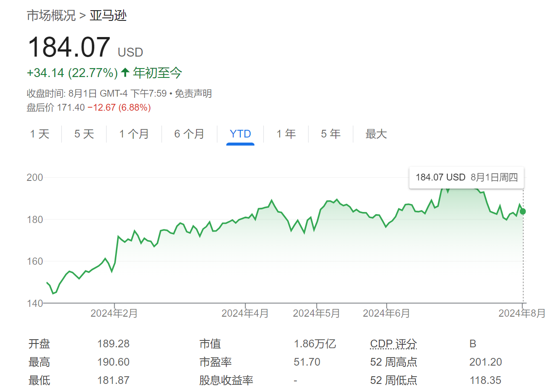Open the 5年 chart view
Viewport: 557px width, 392px height.
coord(331,134)
